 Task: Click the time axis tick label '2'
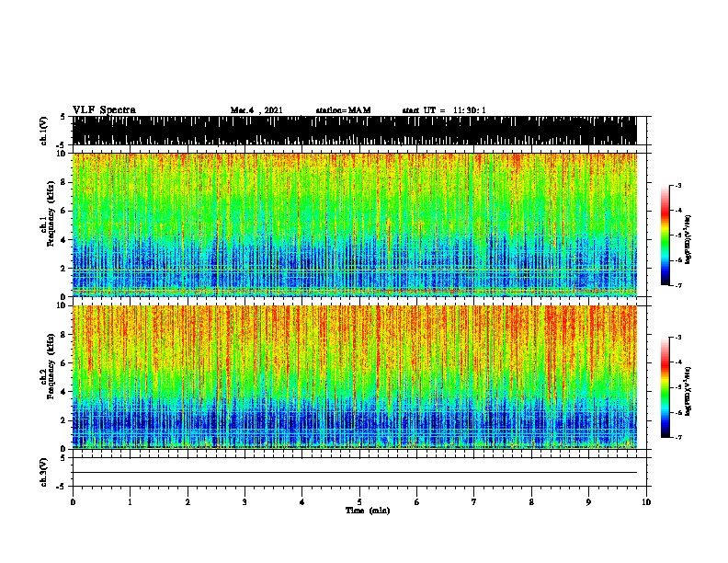pos(188,502)
